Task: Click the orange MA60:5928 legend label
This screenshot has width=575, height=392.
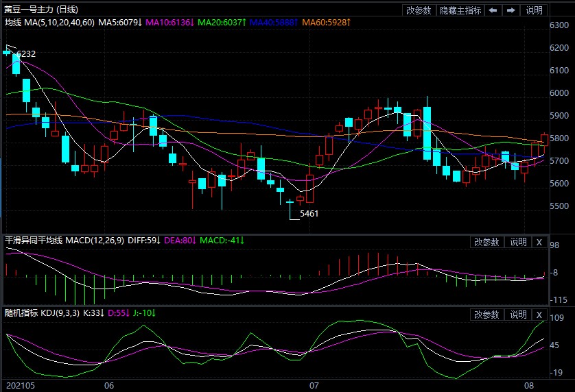Action: (327, 23)
